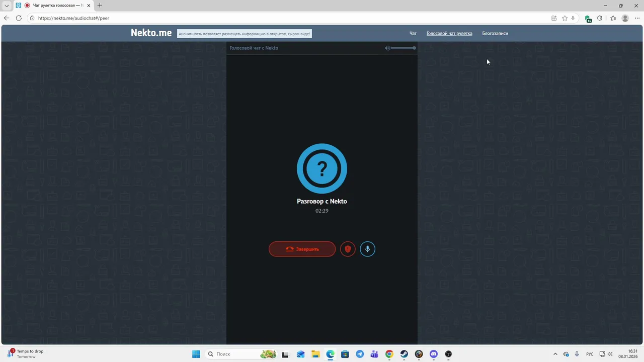Screen dimensions: 644x362
Task: Open the Чат link in site header
Action: (x=413, y=33)
